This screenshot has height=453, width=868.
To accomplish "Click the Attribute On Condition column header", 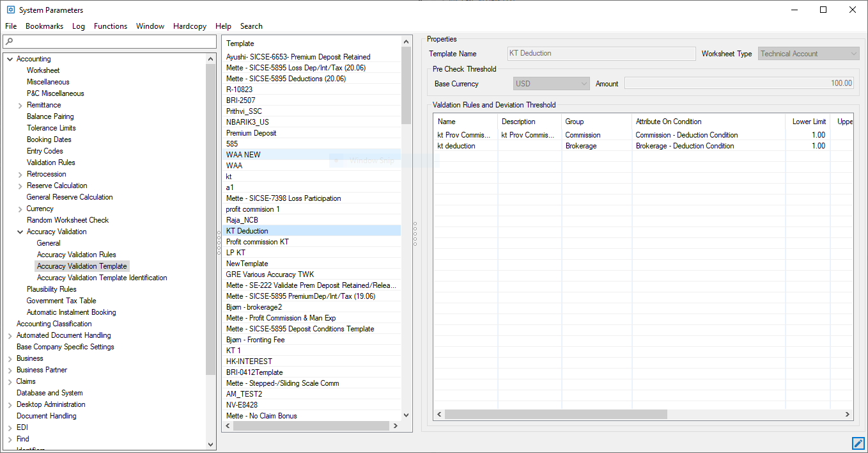I will pos(668,122).
